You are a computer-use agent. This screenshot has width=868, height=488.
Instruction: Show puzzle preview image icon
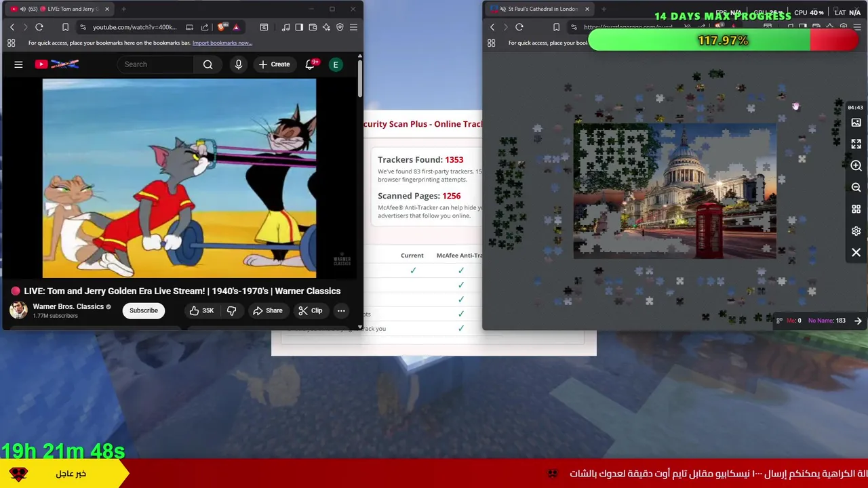tap(856, 123)
